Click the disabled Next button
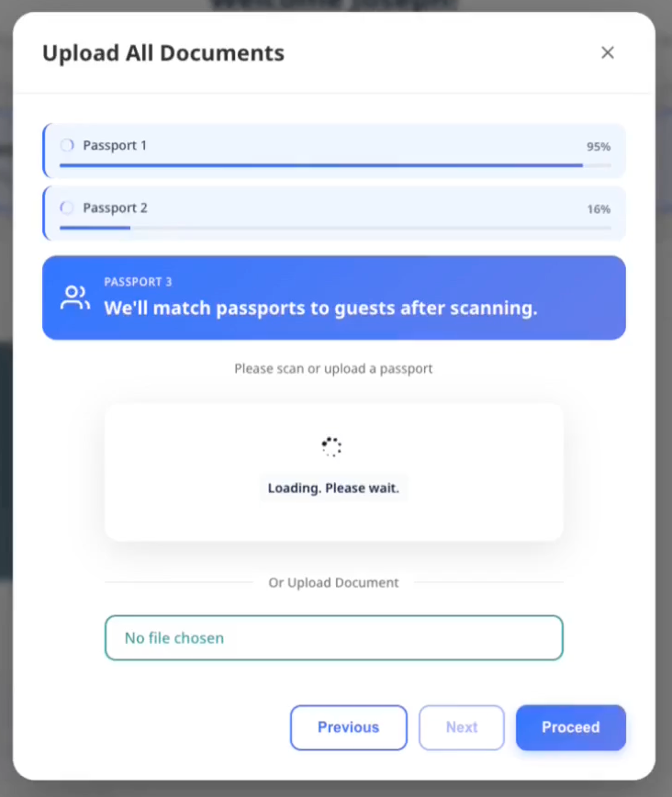This screenshot has width=672, height=797. pos(461,727)
